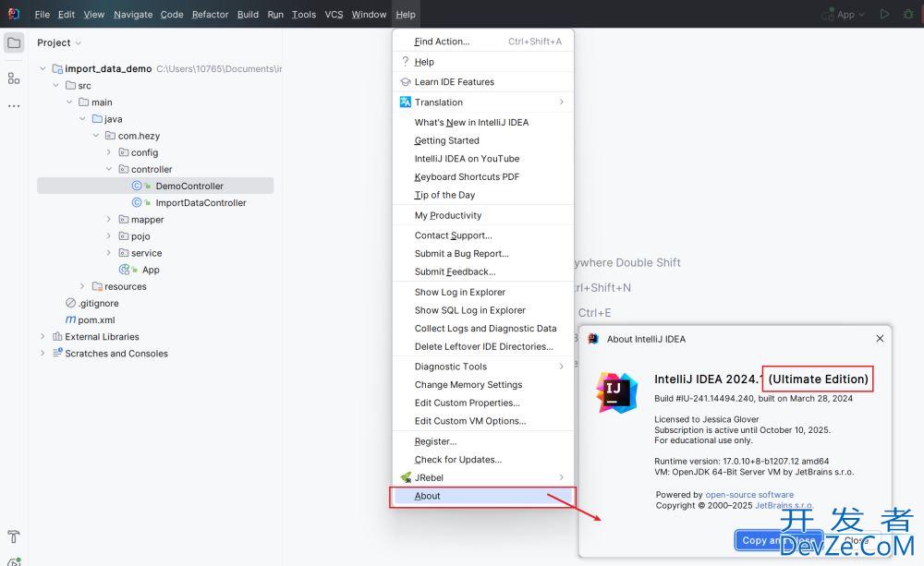The height and width of the screenshot is (566, 924).
Task: Choose Show Log in Explorer
Action: 482,292
